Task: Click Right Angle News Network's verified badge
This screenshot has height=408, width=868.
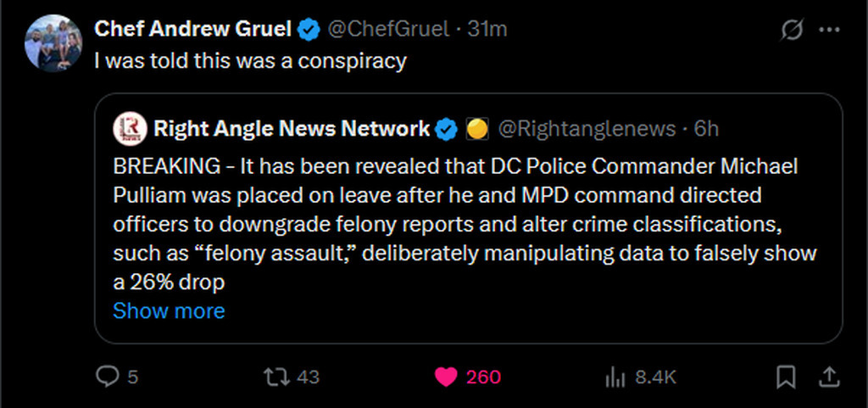Action: tap(447, 129)
